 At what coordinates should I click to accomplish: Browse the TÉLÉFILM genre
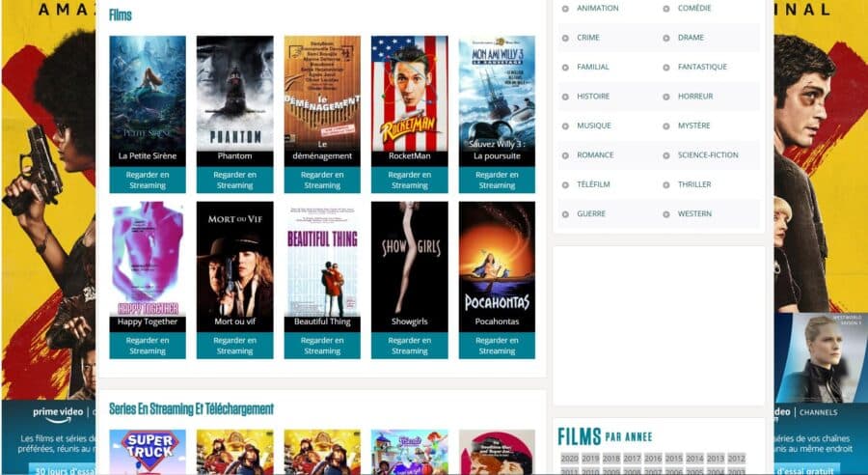point(593,184)
